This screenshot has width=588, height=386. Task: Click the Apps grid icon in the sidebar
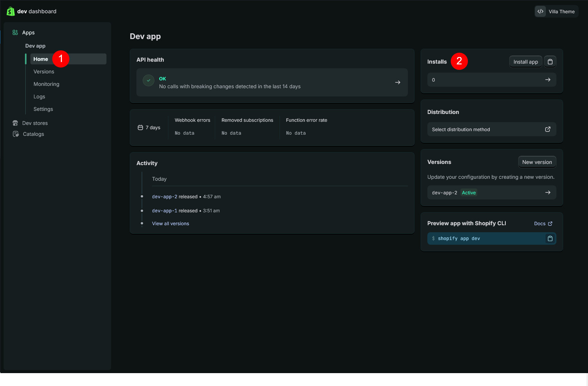coord(15,33)
